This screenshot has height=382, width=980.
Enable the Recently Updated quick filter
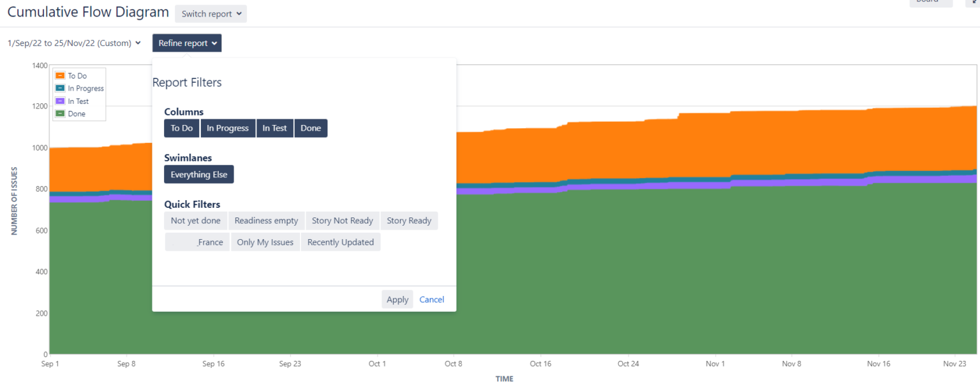341,242
